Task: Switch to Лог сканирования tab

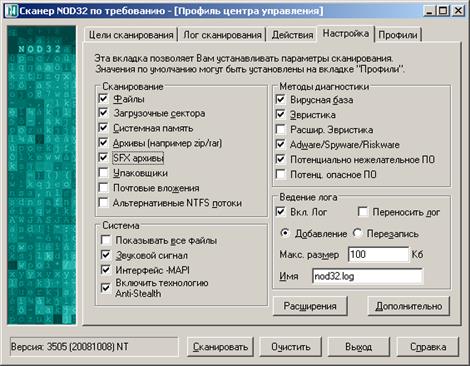Action: point(222,35)
